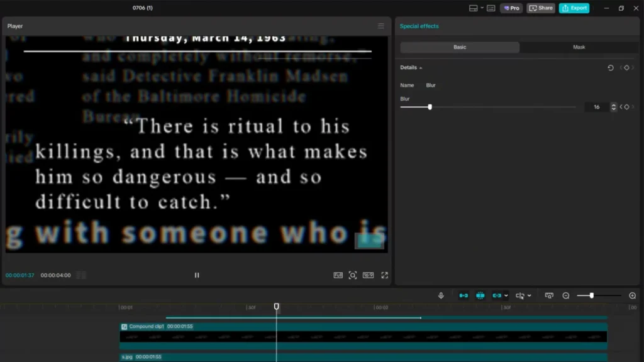
Task: Expand the cursor tool dropdown
Action: (x=530, y=295)
